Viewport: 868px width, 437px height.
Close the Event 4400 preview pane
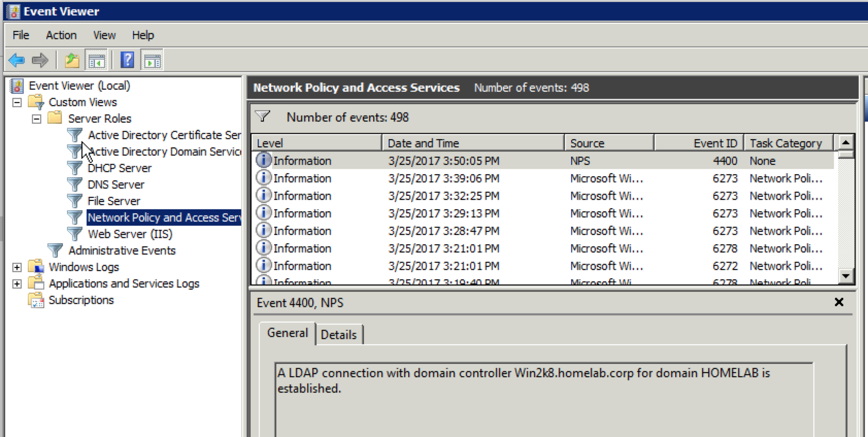coord(839,302)
